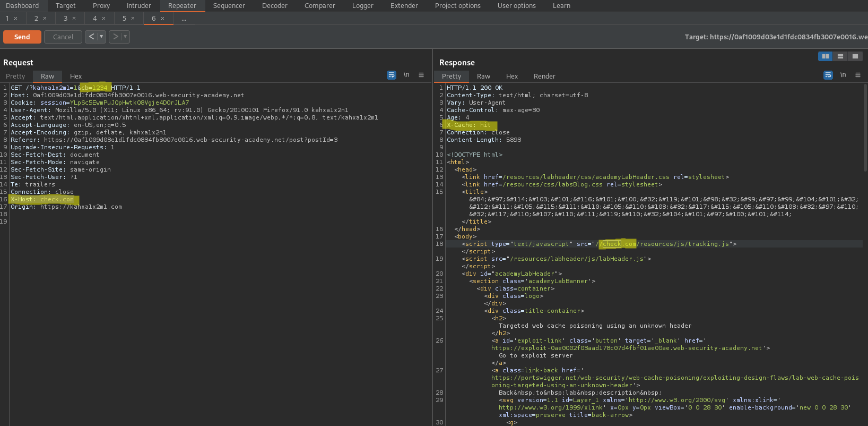
Task: Open Project options tab
Action: click(x=458, y=6)
